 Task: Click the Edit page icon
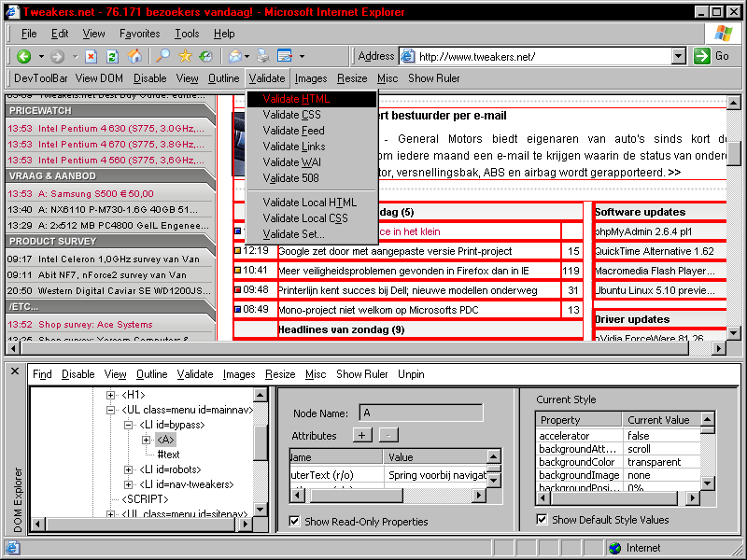[x=285, y=56]
